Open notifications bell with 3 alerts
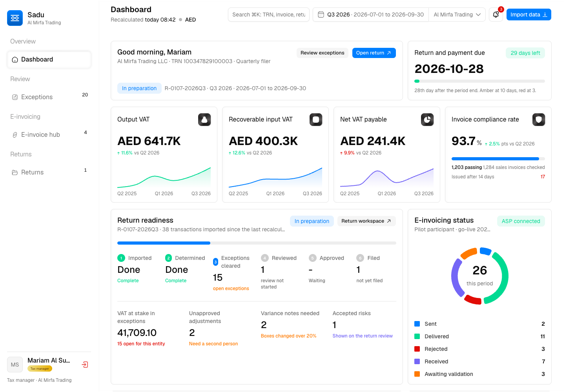 point(496,15)
